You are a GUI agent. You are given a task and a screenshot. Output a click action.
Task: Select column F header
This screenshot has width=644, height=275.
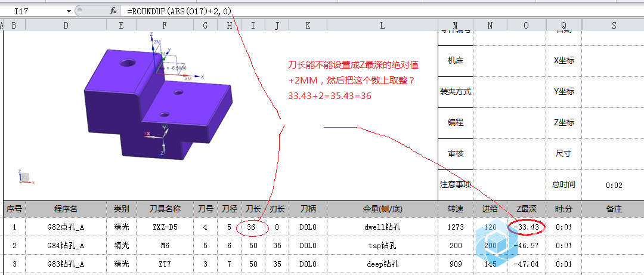(x=165, y=26)
